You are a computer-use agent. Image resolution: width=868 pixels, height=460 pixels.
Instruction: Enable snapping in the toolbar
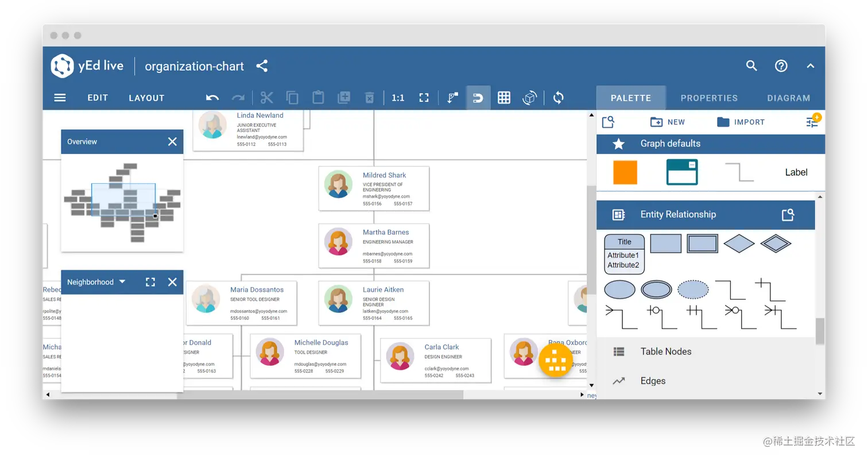[478, 98]
